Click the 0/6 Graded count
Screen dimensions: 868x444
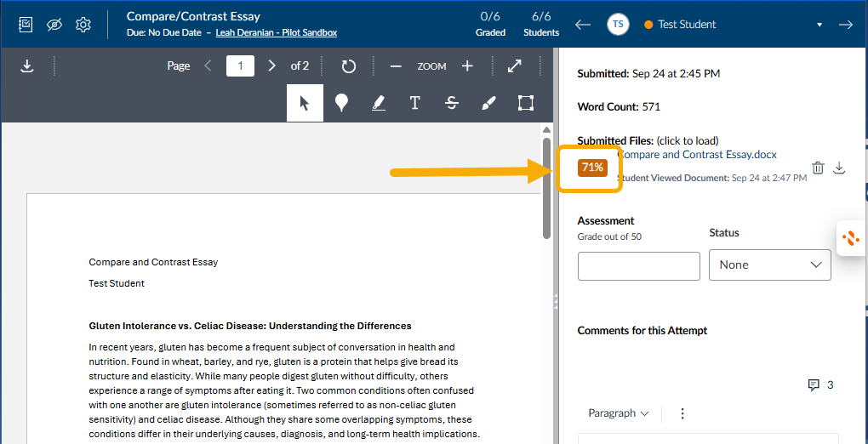coord(490,25)
